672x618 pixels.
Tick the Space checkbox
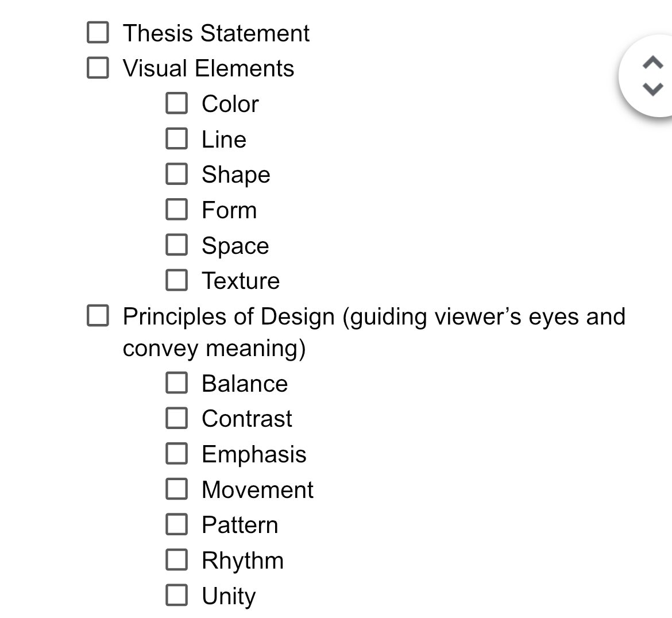click(x=176, y=245)
